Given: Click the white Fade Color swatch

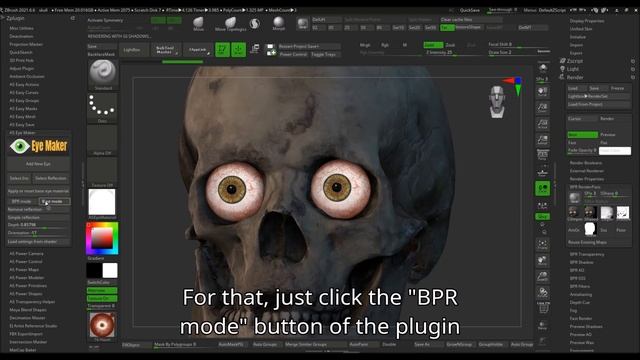Looking at the screenshot, I should click(x=615, y=151).
